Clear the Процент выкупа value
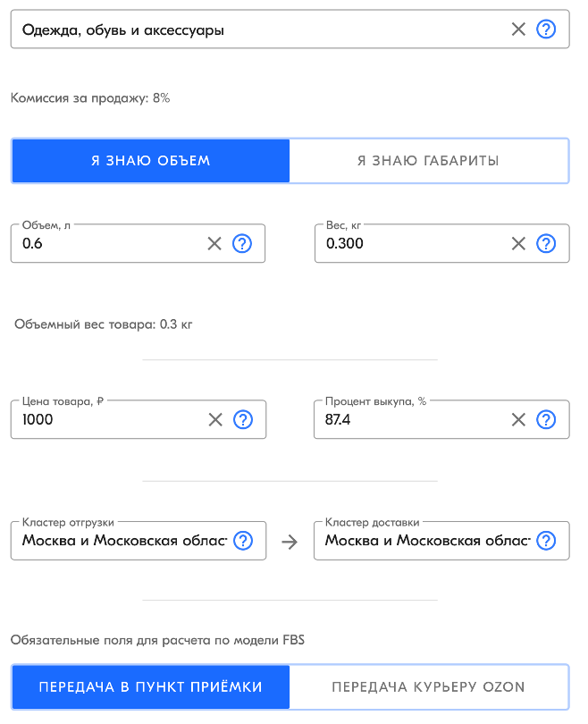This screenshot has height=724, width=588. 518,420
